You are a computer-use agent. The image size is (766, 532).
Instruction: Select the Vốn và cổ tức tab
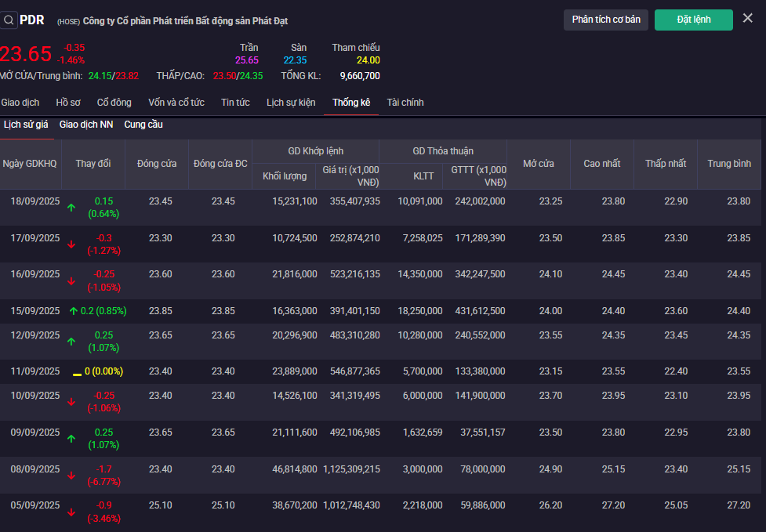tap(176, 103)
